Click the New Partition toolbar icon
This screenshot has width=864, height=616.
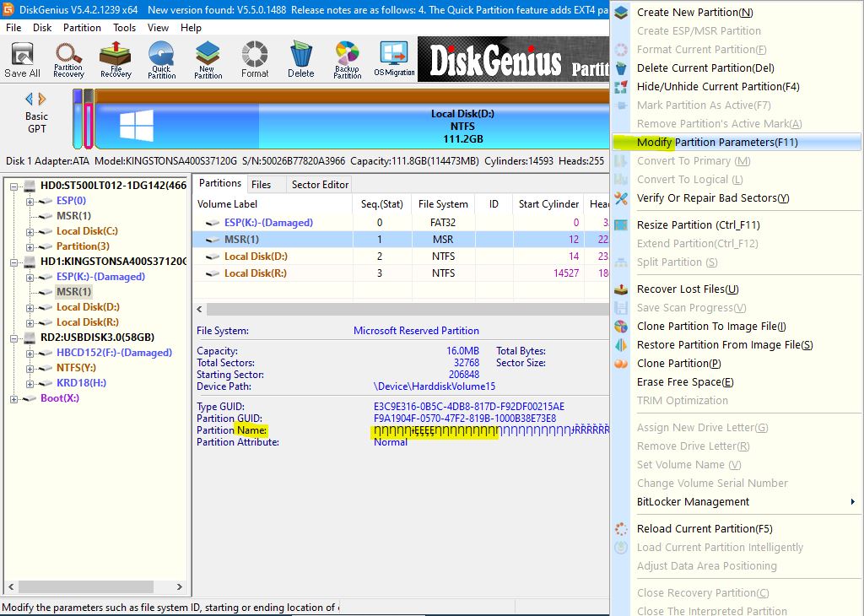(208, 59)
